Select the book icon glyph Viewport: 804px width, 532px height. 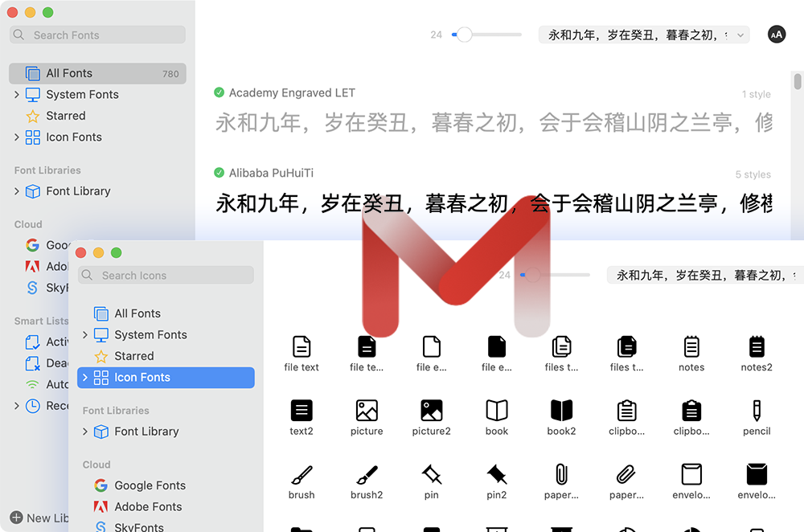pos(497,411)
